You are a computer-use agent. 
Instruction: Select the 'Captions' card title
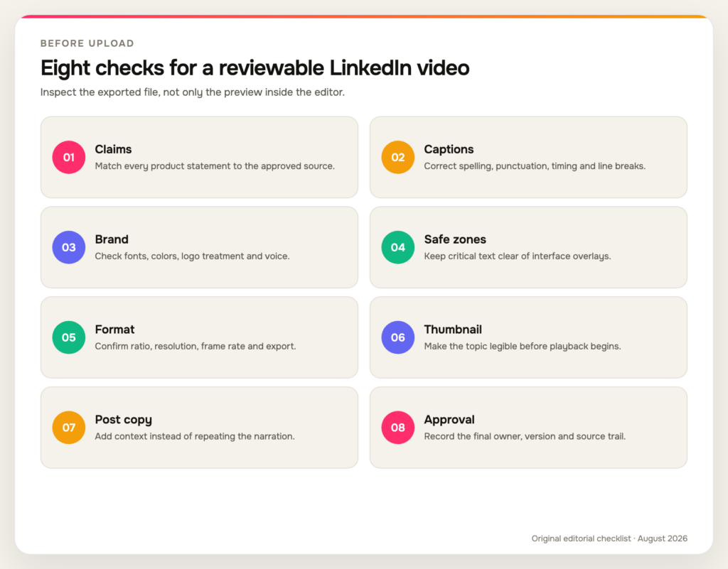click(x=449, y=149)
